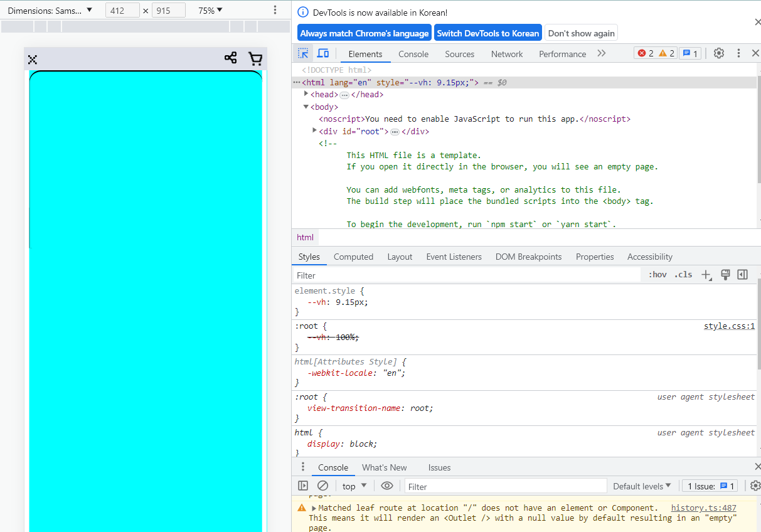The image size is (761, 532).
Task: Select Layout tab
Action: coord(400,257)
